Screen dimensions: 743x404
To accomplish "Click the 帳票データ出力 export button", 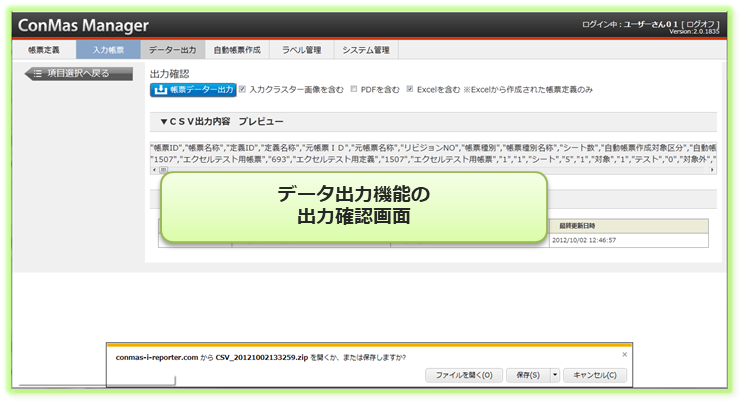I will [193, 90].
